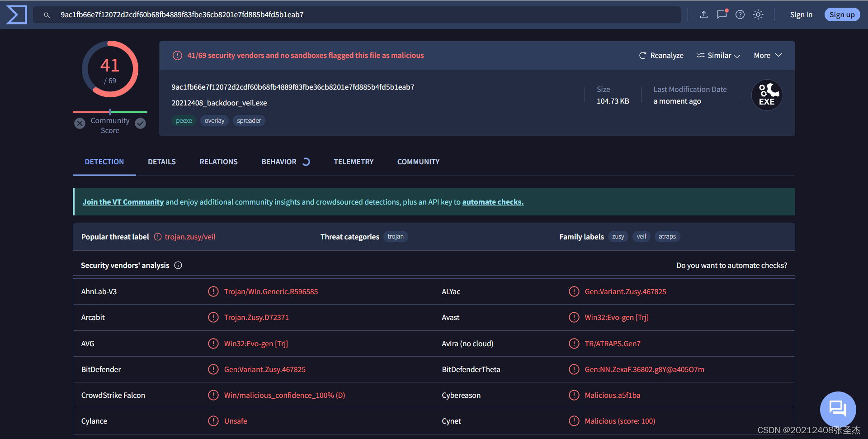Click detection Win/malicious_confidence_100% (D)
The image size is (868, 439).
(x=285, y=395)
